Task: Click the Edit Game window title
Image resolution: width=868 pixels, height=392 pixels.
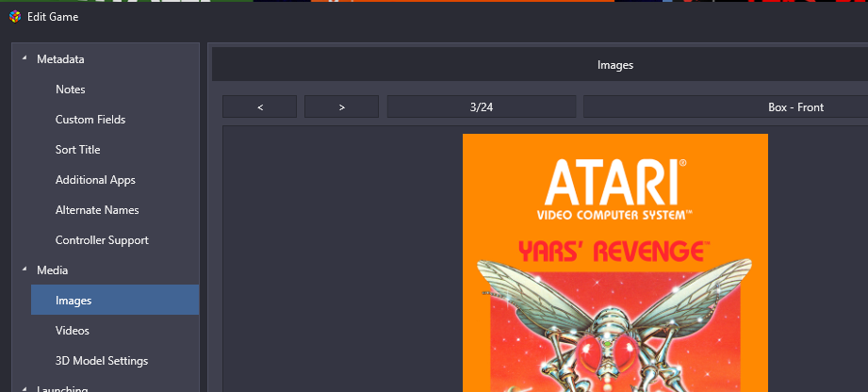Action: 53,17
